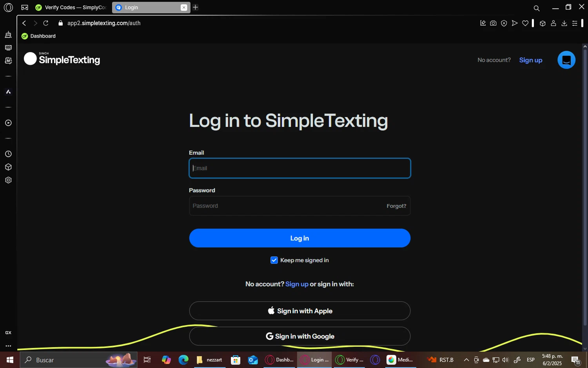Focus the Email input field
Image resolution: width=588 pixels, height=368 pixels.
tap(299, 168)
